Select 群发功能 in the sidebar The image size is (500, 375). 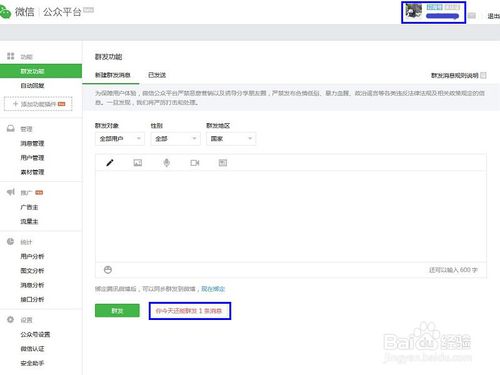click(41, 71)
